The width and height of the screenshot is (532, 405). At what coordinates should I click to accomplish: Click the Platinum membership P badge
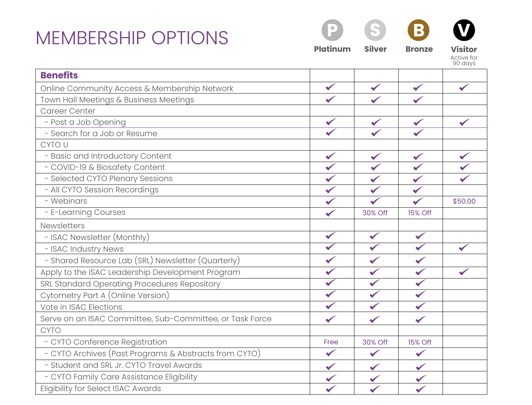click(x=332, y=30)
